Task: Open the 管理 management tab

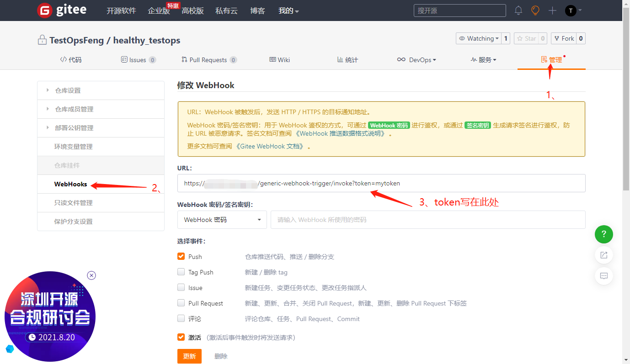Action: pos(551,60)
